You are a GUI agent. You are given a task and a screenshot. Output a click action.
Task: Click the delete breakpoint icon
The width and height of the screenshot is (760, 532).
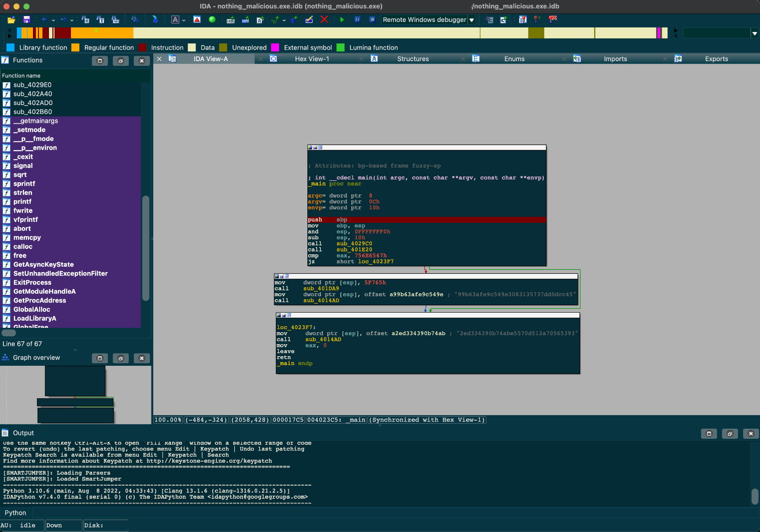coord(553,20)
